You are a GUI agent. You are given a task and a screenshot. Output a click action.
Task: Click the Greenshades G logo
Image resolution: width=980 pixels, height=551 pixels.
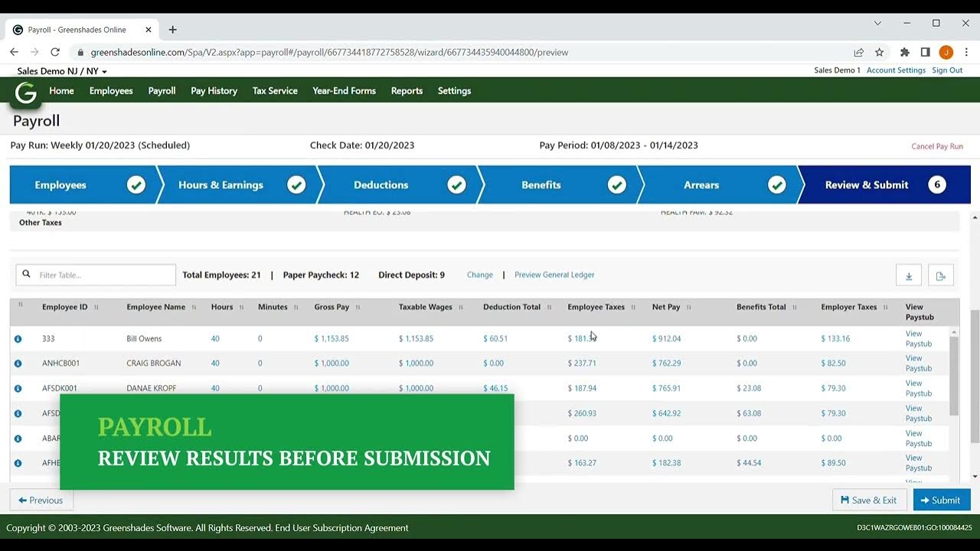[26, 93]
